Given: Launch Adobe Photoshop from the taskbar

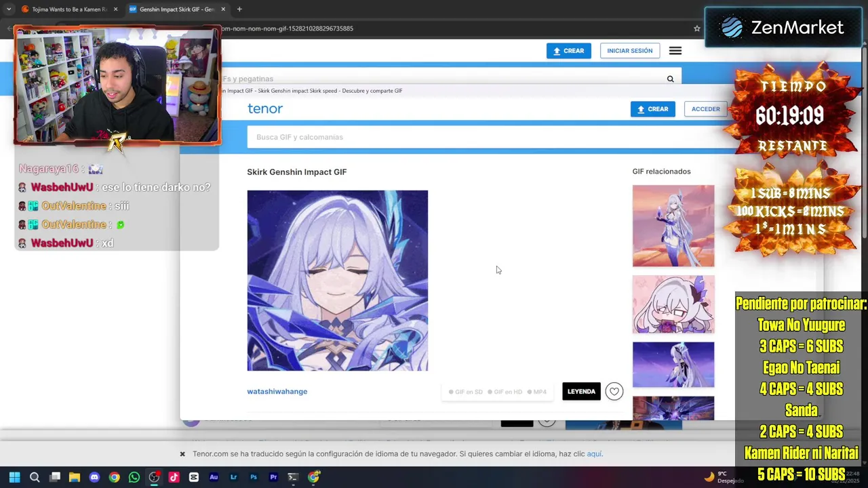Looking at the screenshot, I should pyautogui.click(x=254, y=477).
